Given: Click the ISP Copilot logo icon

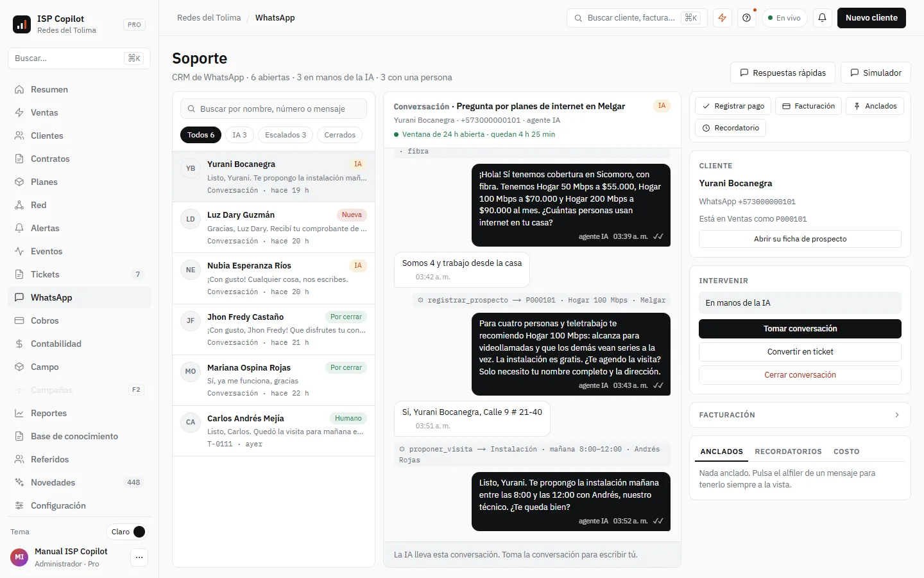Looking at the screenshot, I should tap(22, 24).
